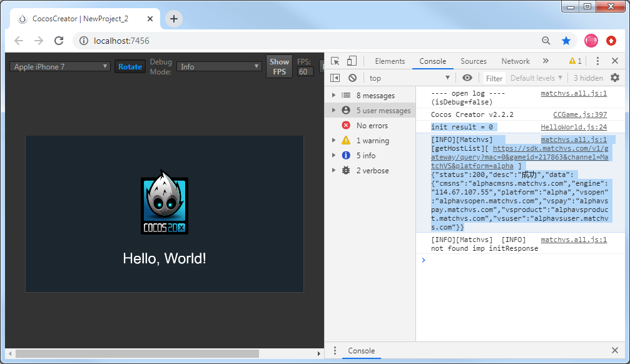630x364 pixels.
Task: Click the inspect element picker icon
Action: point(335,61)
